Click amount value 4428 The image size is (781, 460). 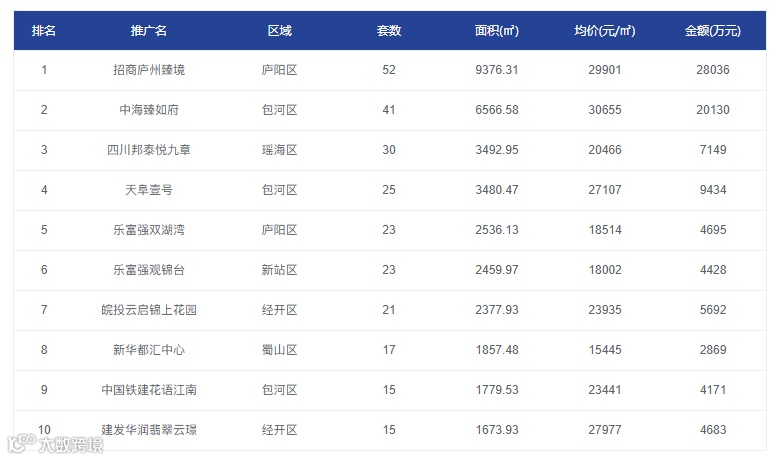pos(713,270)
